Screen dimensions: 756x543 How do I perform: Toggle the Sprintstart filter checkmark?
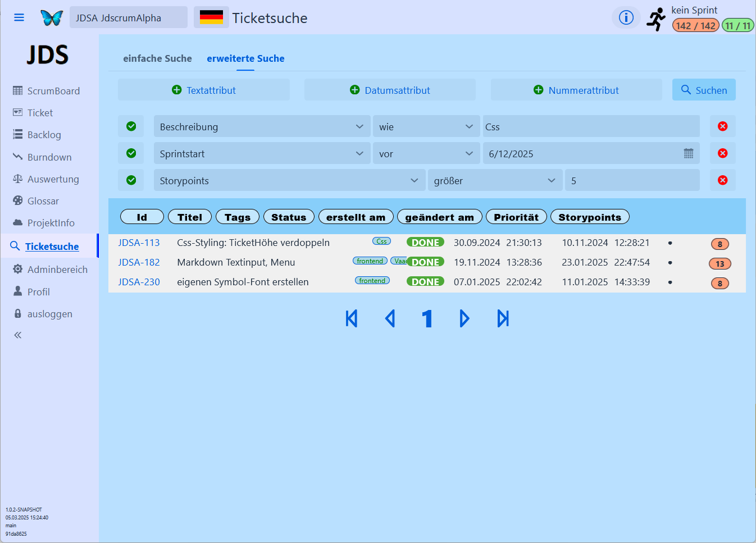(x=131, y=153)
